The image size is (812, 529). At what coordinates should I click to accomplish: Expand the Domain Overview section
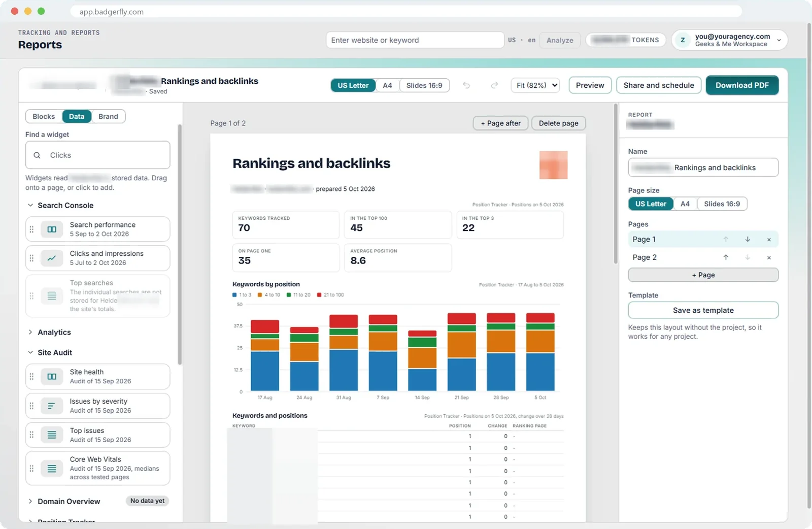coord(30,501)
